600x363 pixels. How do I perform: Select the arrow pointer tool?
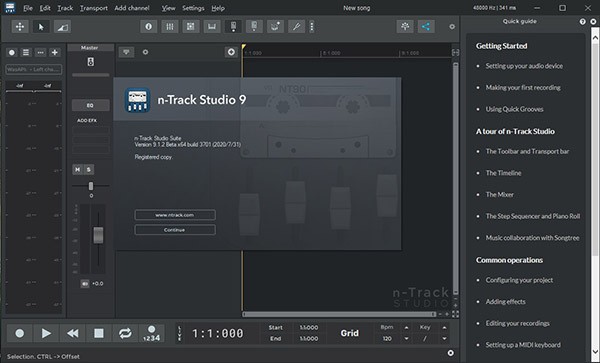[41, 27]
